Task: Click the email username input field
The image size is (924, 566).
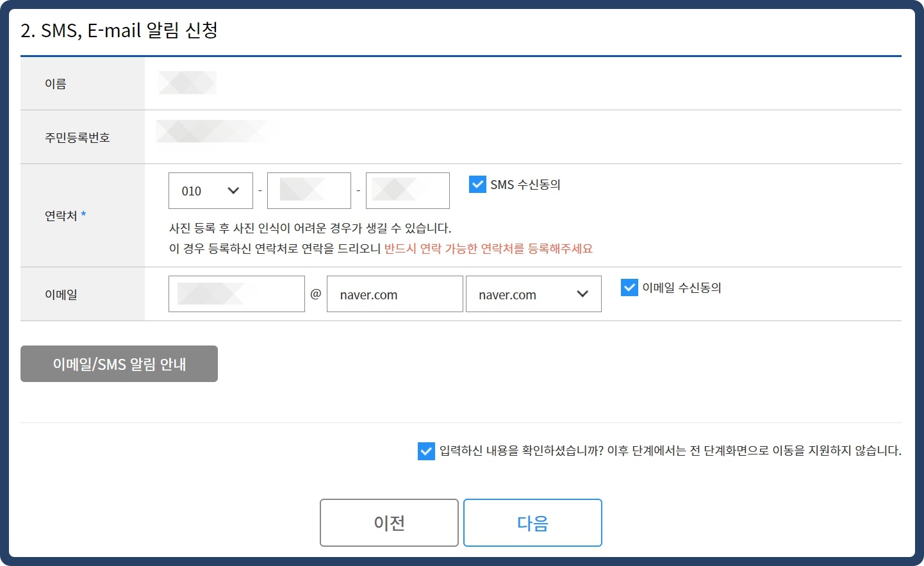Action: [x=236, y=294]
